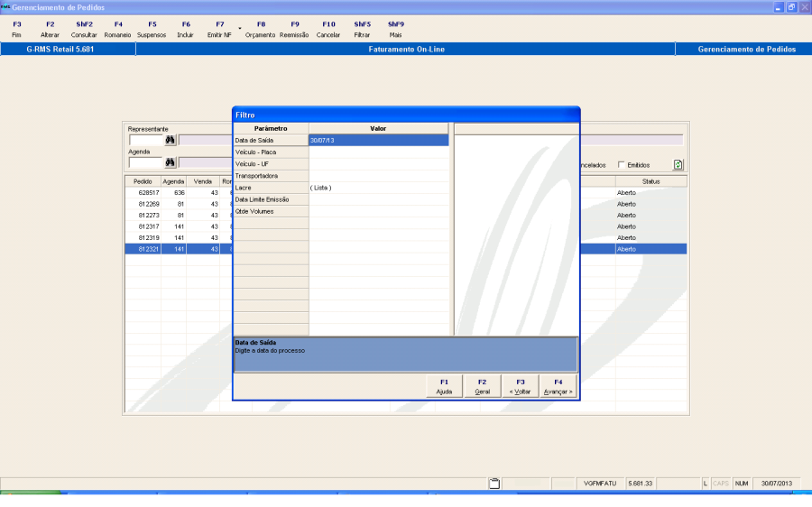Click the 30/07/2013 date in status bar
This screenshot has height=507, width=812.
coord(776,484)
